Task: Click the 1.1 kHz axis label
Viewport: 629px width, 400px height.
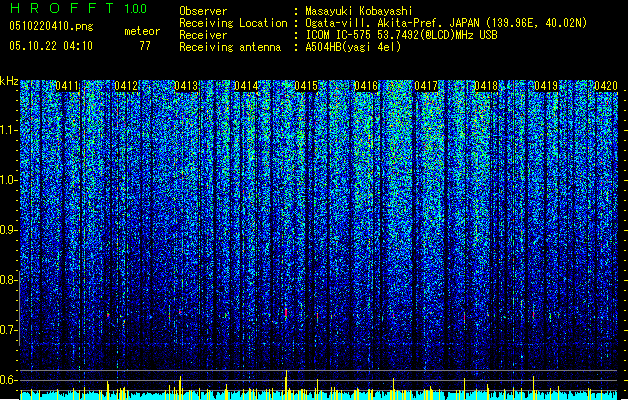Action: pos(9,130)
